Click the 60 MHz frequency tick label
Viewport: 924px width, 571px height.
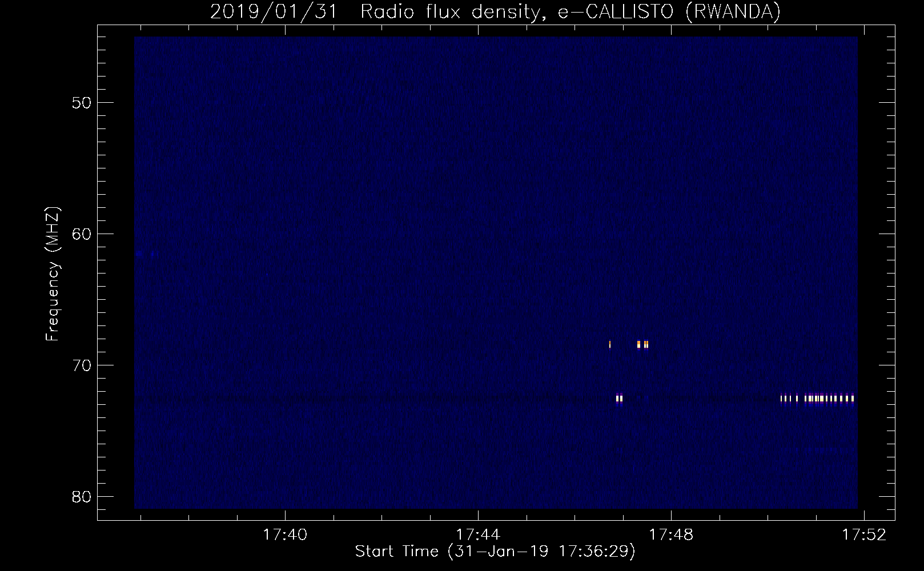coord(82,234)
